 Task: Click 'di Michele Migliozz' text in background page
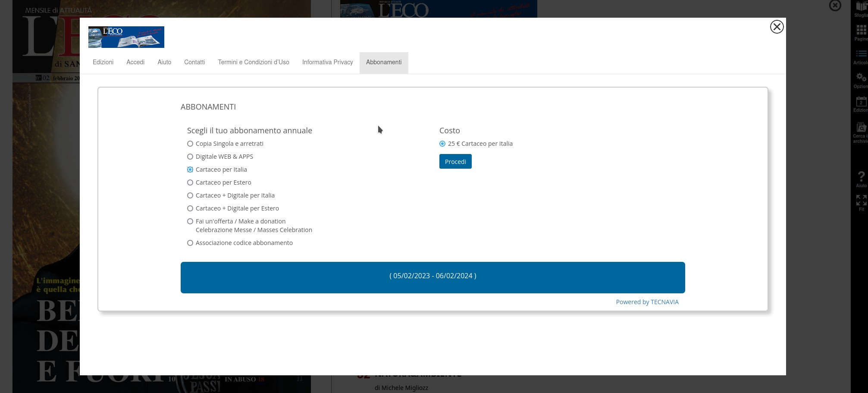click(401, 388)
